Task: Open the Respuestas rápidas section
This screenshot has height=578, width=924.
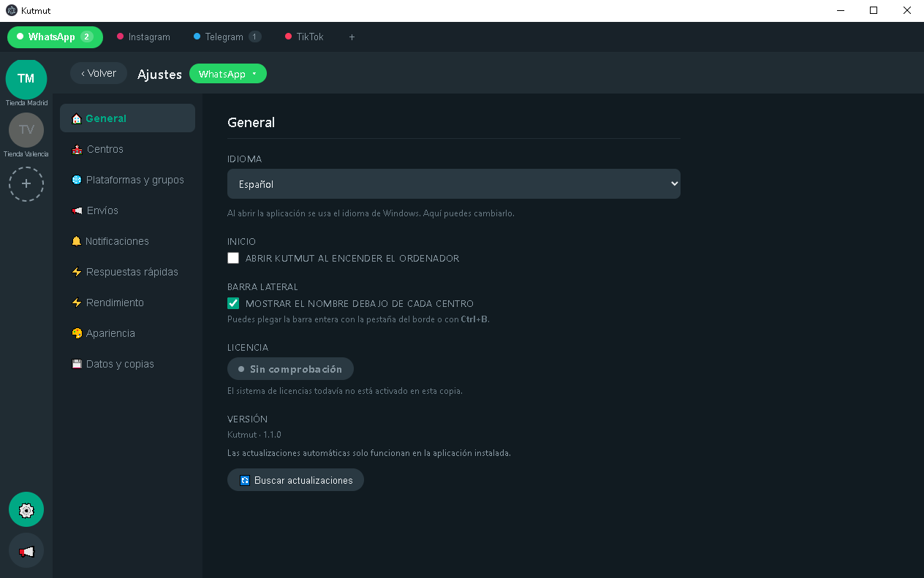Action: pyautogui.click(x=127, y=272)
